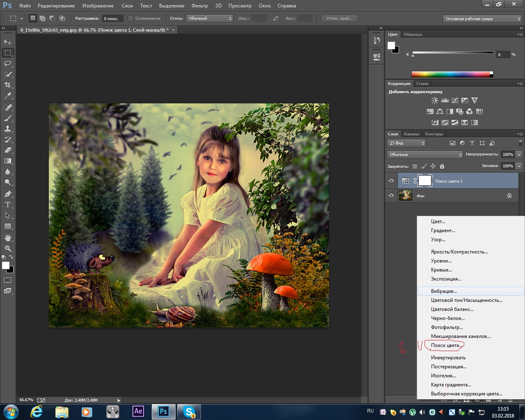The height and width of the screenshot is (420, 525).
Task: Open the Изображение menu
Action: (x=98, y=6)
